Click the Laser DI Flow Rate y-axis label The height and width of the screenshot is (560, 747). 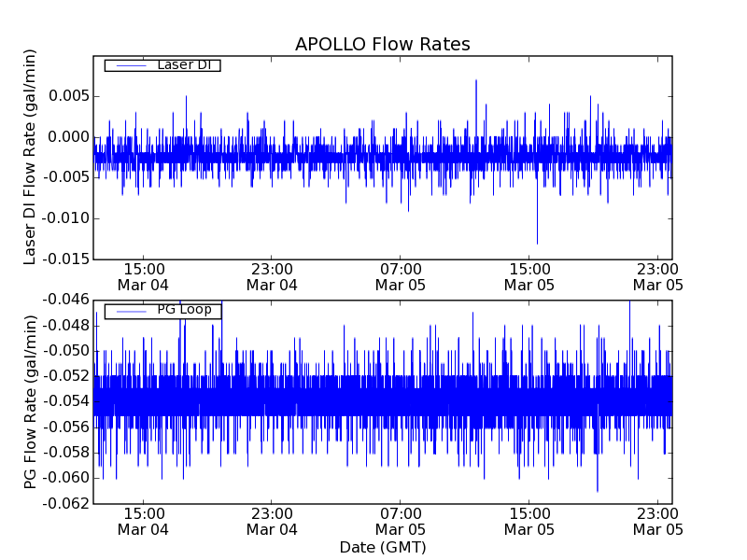click(x=31, y=158)
